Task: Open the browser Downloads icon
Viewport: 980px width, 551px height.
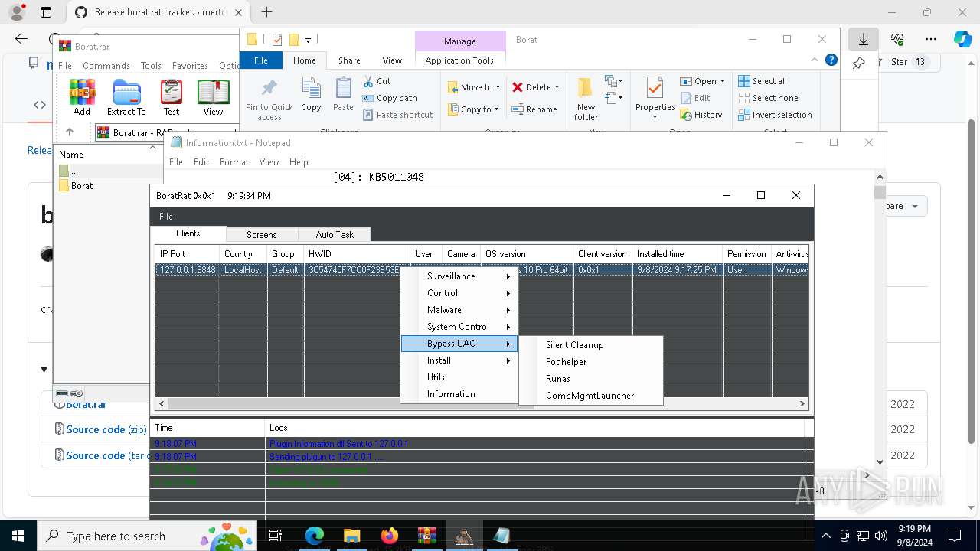Action: (x=864, y=39)
